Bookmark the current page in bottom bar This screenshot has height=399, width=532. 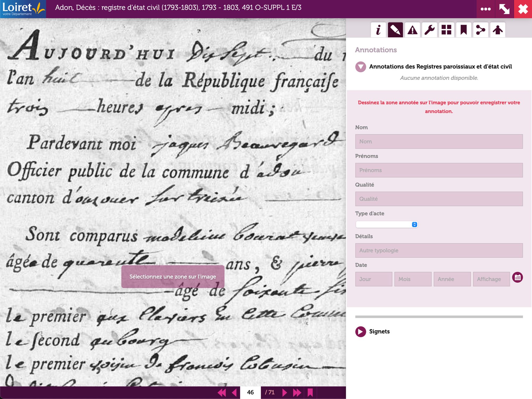pos(310,392)
